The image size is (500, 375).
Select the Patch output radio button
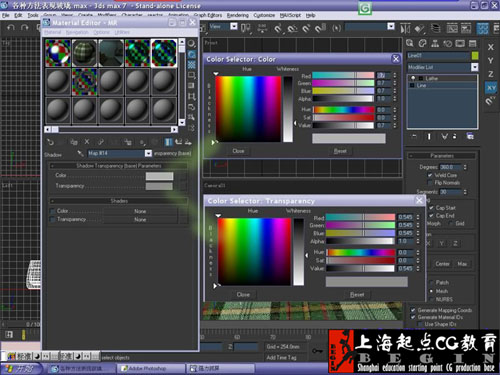431,283
